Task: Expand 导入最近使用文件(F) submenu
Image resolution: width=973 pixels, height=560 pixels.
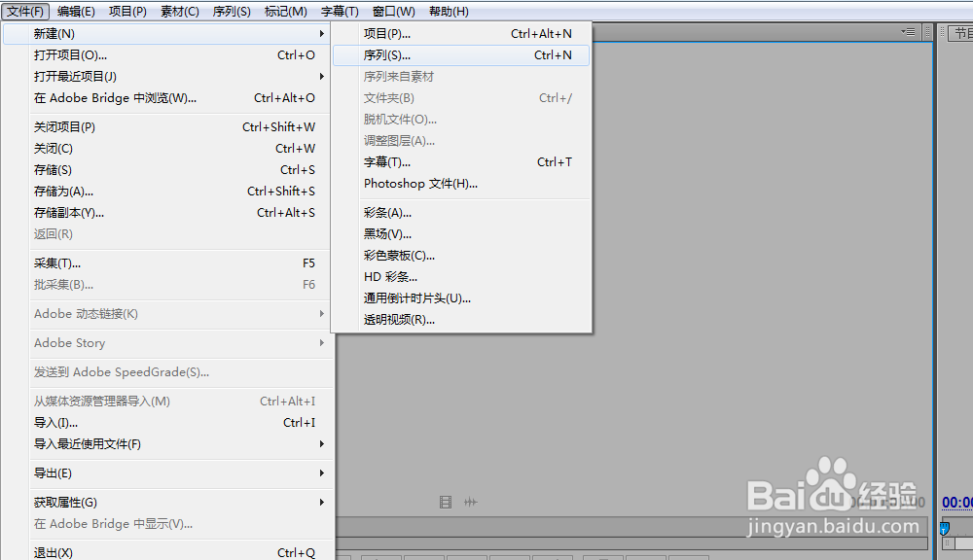Action: (x=167, y=444)
